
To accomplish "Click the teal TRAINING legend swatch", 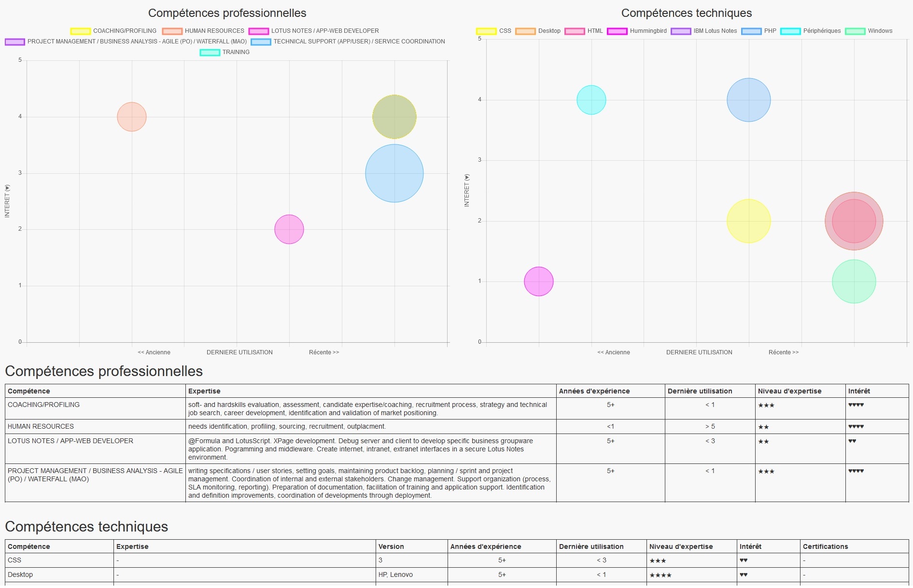I will 210,53.
